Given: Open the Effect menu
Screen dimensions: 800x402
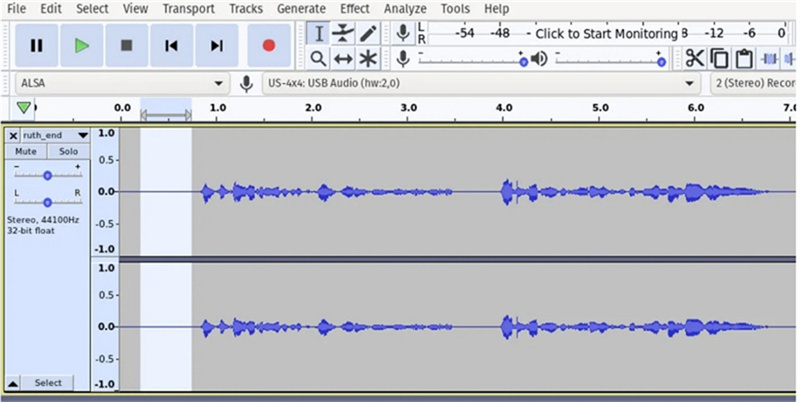Looking at the screenshot, I should click(354, 8).
